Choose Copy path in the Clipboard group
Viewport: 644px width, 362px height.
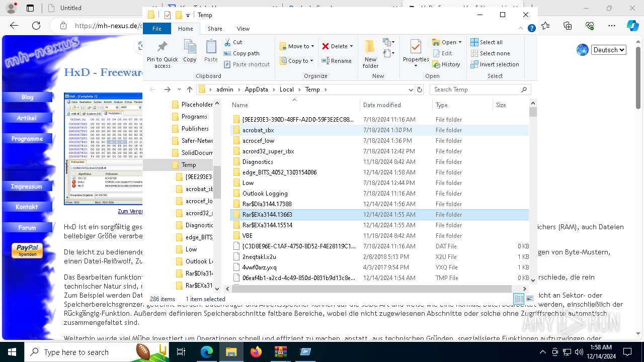pyautogui.click(x=242, y=53)
